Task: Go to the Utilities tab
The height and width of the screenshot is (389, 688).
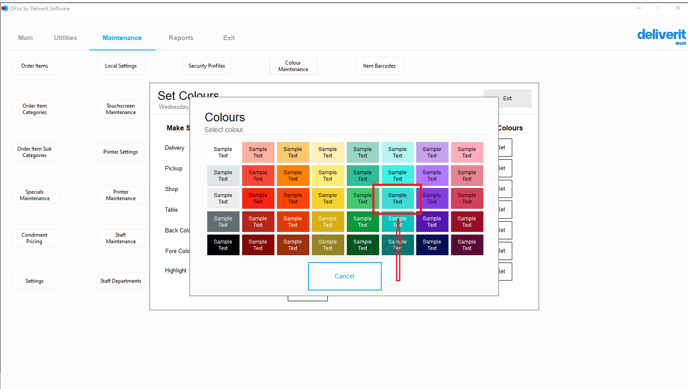Action: (65, 38)
